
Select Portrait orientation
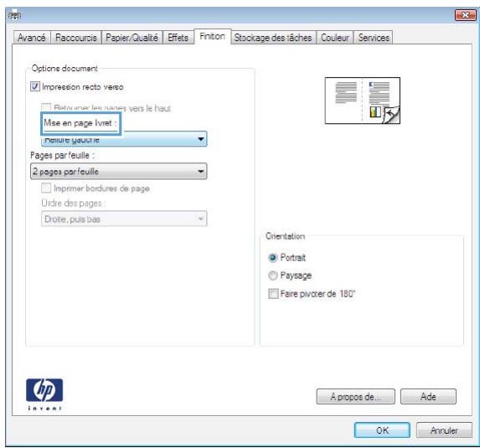tap(272, 258)
